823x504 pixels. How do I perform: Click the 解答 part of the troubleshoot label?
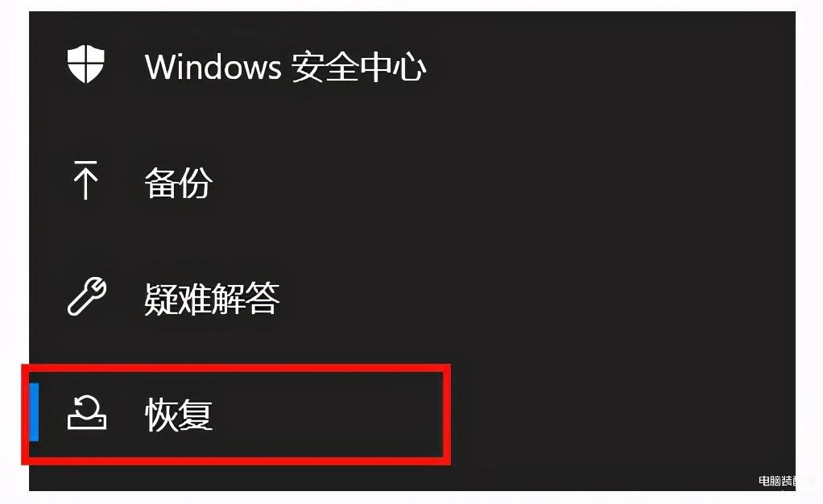(246, 298)
